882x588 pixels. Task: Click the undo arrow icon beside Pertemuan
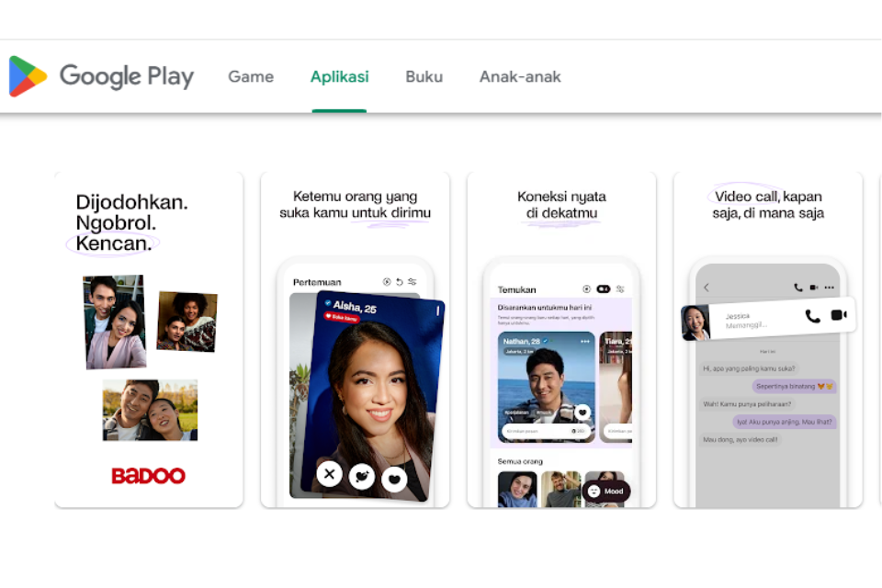click(x=400, y=282)
